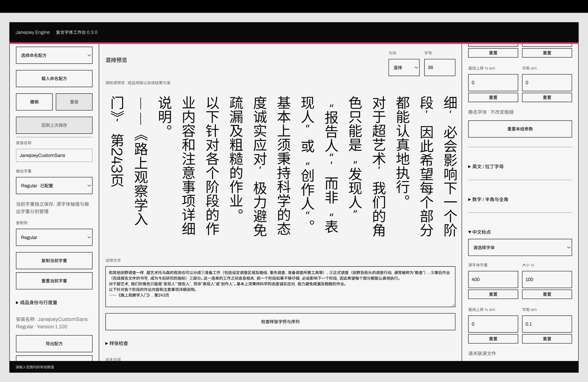
Task: Click 重置 below the 大小 % 100 field
Action: (x=547, y=294)
